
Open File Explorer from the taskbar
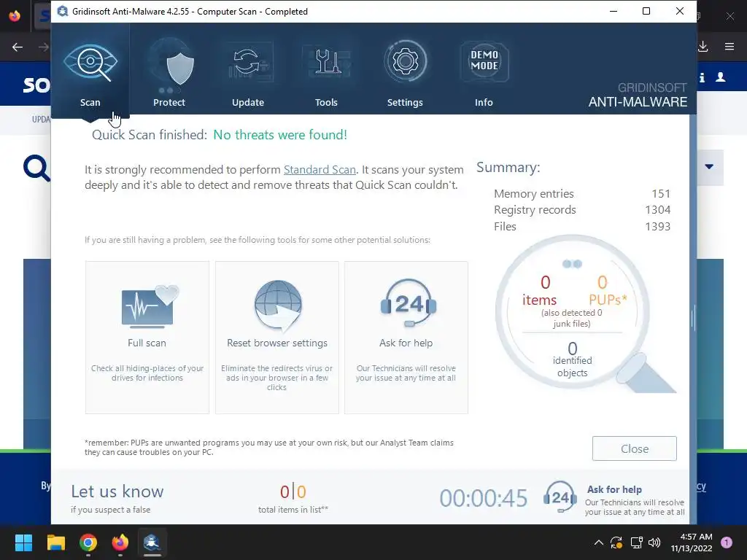[56, 542]
